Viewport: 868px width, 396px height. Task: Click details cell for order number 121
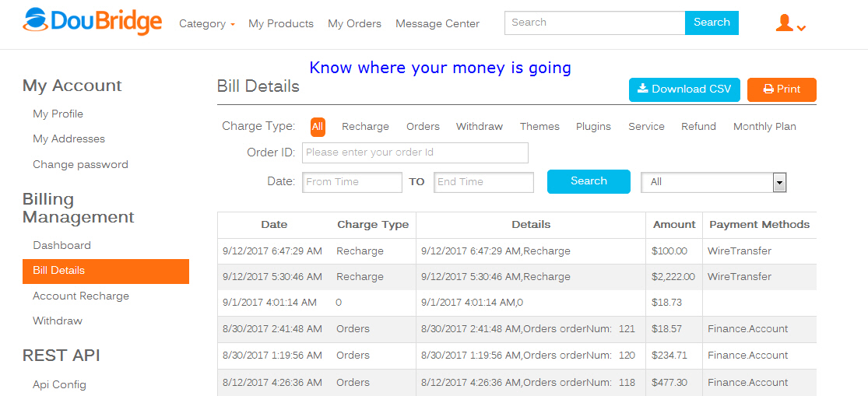531,329
